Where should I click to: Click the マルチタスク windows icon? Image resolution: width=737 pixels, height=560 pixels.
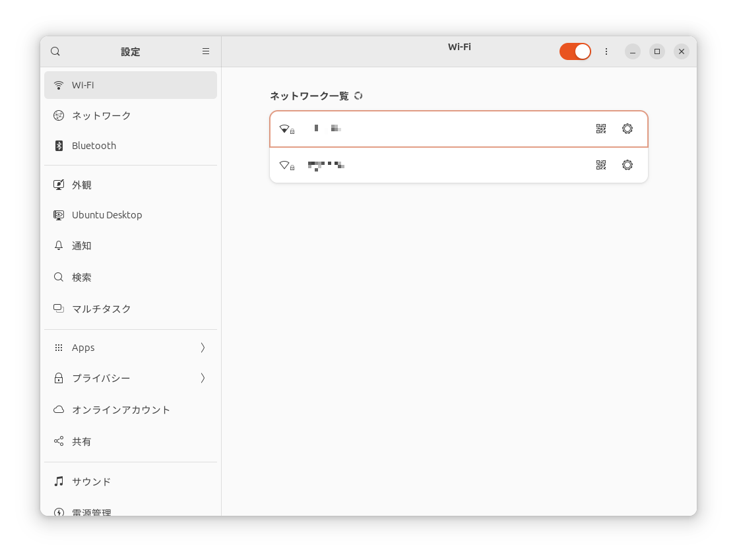point(59,309)
